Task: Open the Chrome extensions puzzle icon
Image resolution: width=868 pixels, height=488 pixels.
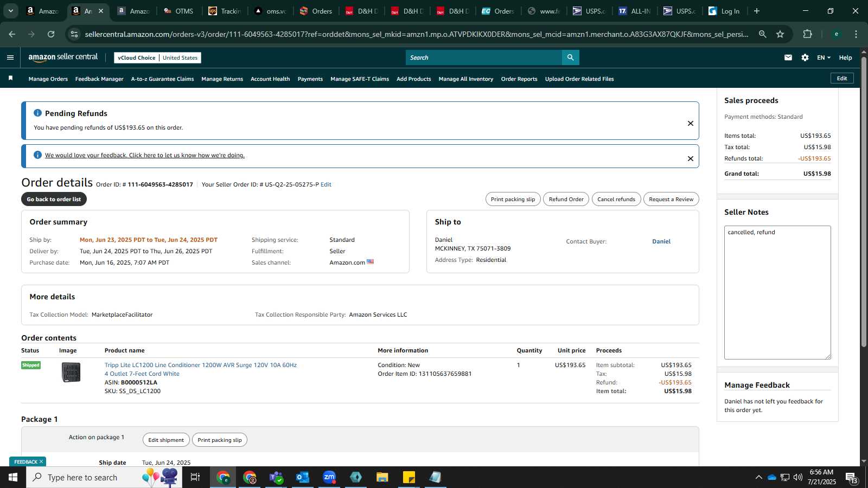Action: coord(807,34)
